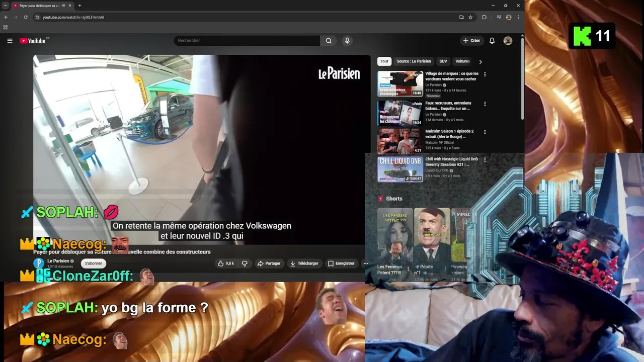
Task: Go to the YouTube home logo
Action: pyautogui.click(x=33, y=41)
